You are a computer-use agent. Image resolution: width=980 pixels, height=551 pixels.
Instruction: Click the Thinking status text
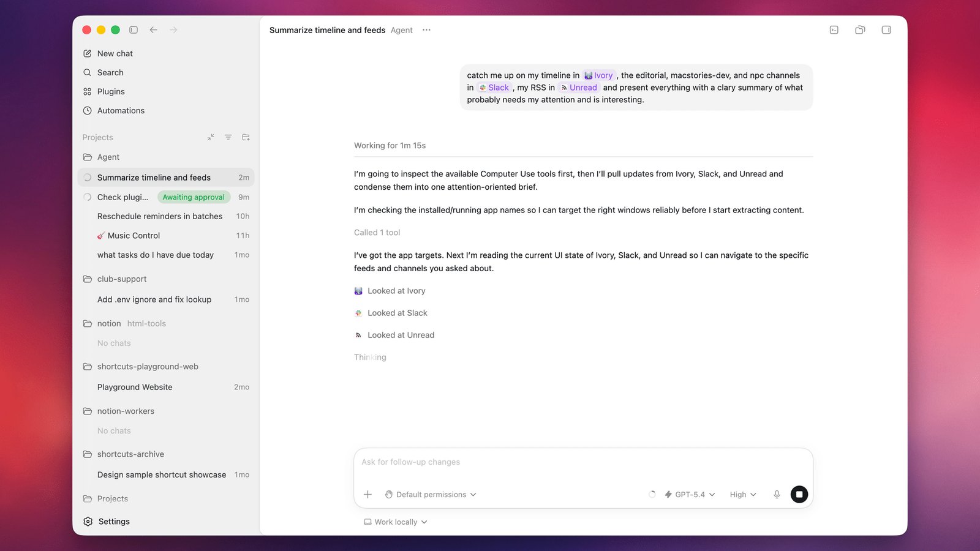pos(370,358)
